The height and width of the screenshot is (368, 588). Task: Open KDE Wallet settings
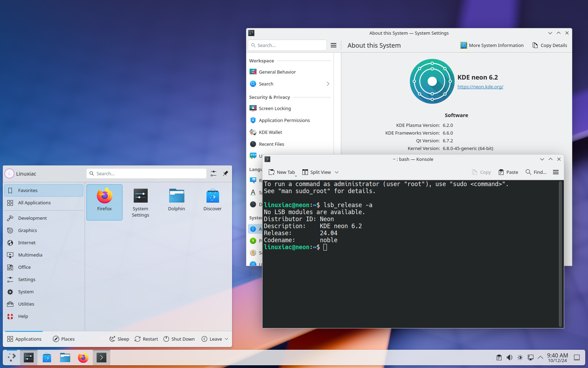[290, 132]
